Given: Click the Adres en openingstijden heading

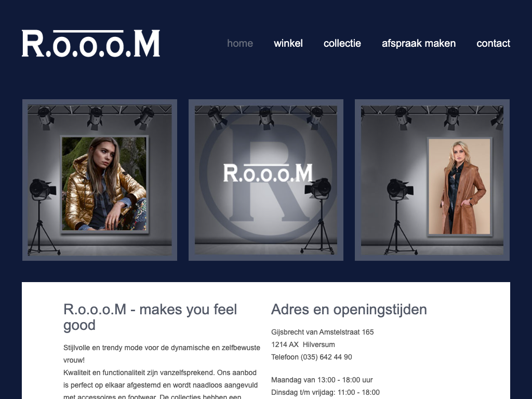Looking at the screenshot, I should click(x=349, y=310).
